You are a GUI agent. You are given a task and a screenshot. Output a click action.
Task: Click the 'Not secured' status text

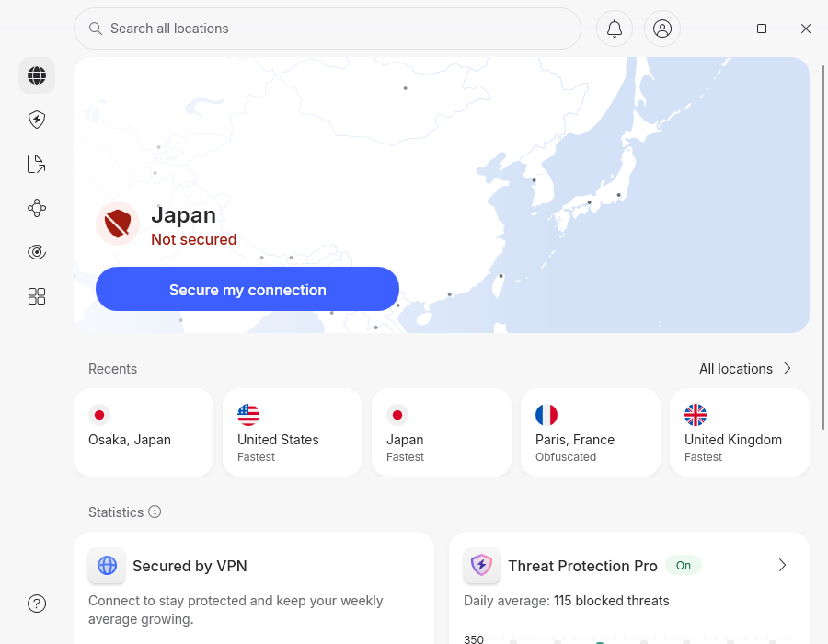(x=194, y=239)
